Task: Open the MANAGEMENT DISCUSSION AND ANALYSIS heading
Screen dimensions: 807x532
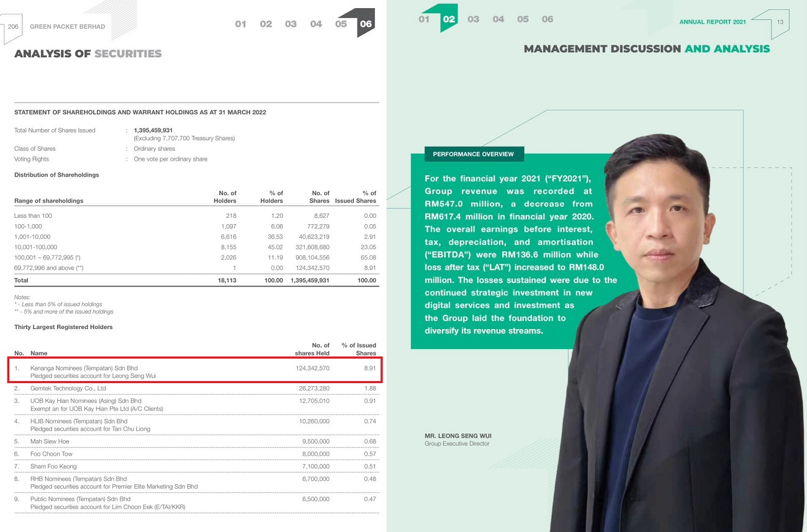Action: [647, 48]
